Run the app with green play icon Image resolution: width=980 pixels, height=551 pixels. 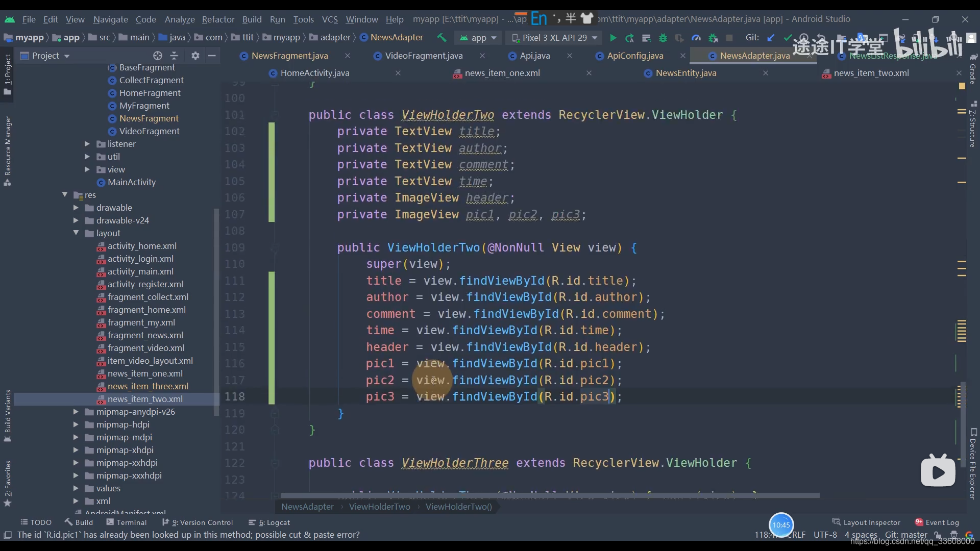coord(613,38)
